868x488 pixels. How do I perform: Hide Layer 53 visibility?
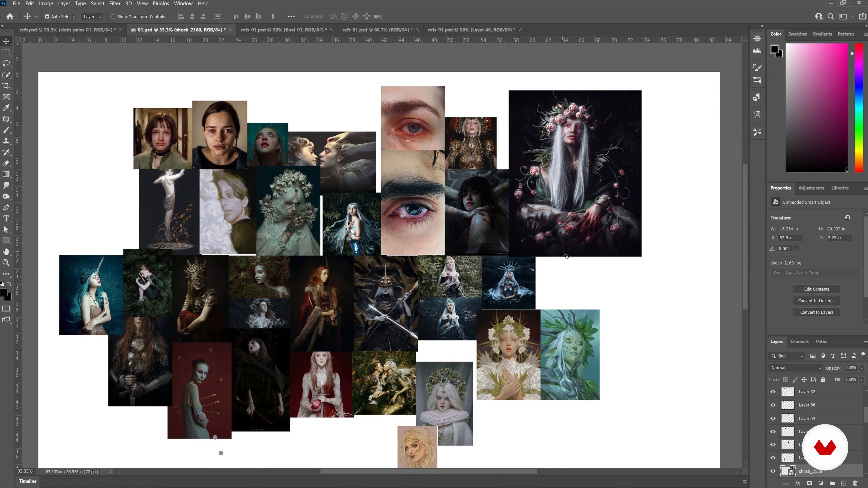[773, 419]
